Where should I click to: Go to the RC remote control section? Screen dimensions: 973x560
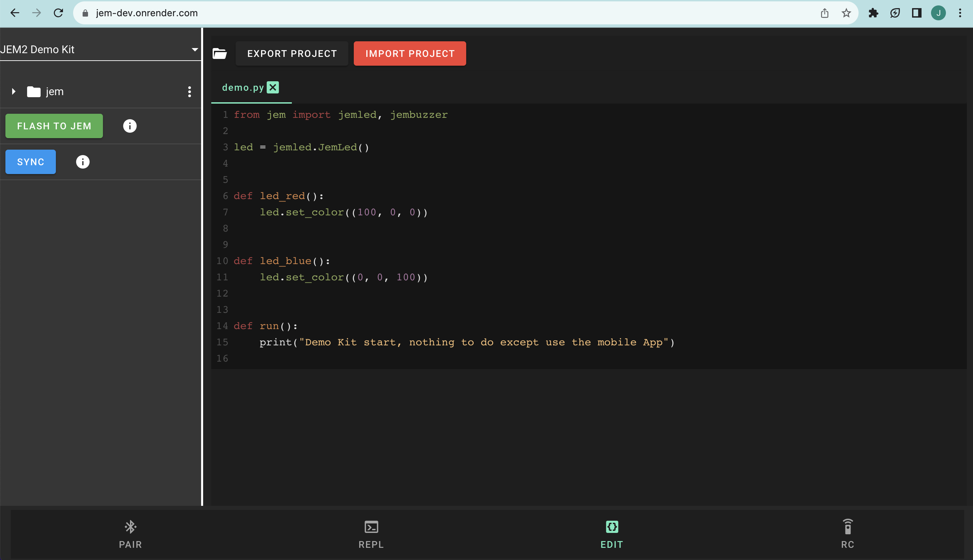(847, 534)
